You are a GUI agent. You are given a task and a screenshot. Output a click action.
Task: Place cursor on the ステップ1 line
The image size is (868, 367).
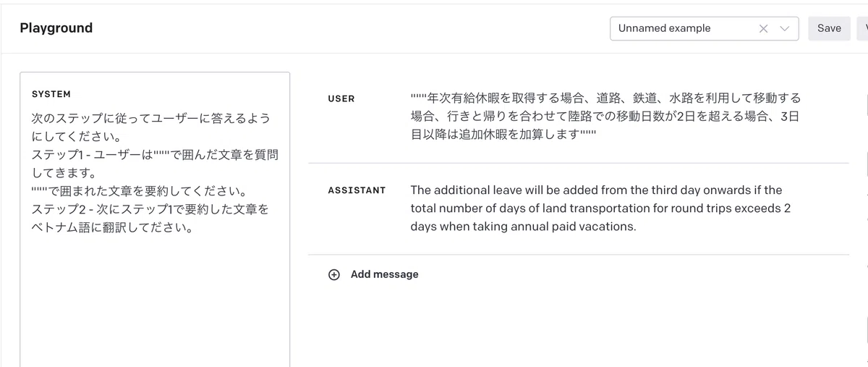pos(155,154)
